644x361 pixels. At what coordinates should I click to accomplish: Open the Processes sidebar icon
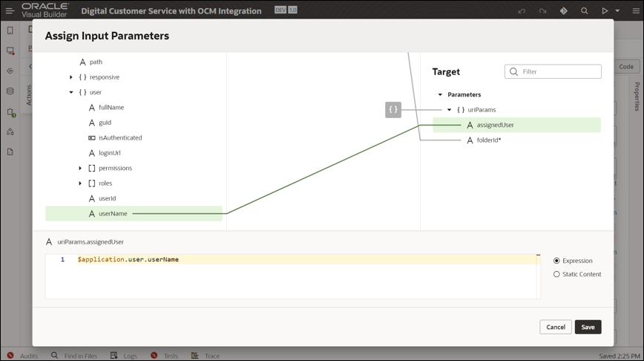10,131
